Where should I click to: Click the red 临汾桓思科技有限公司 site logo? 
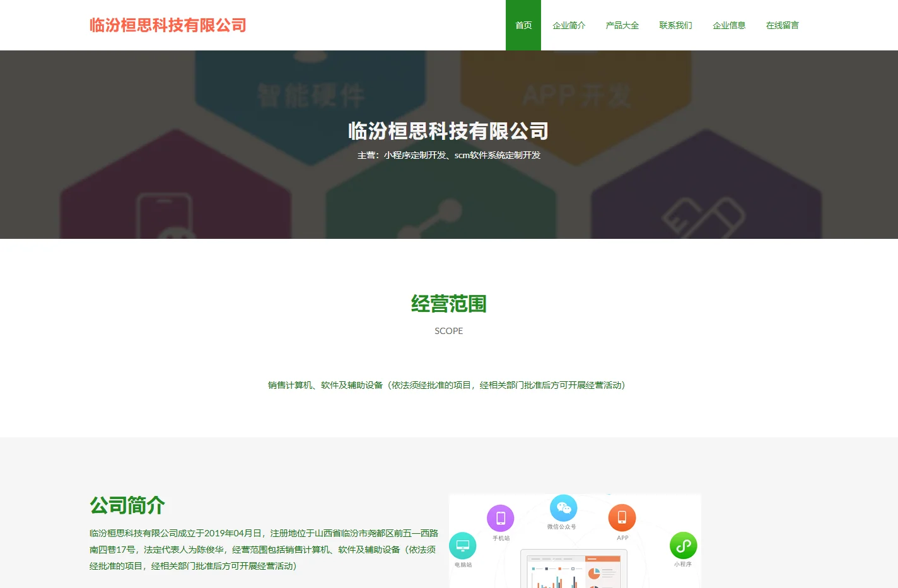point(168,25)
